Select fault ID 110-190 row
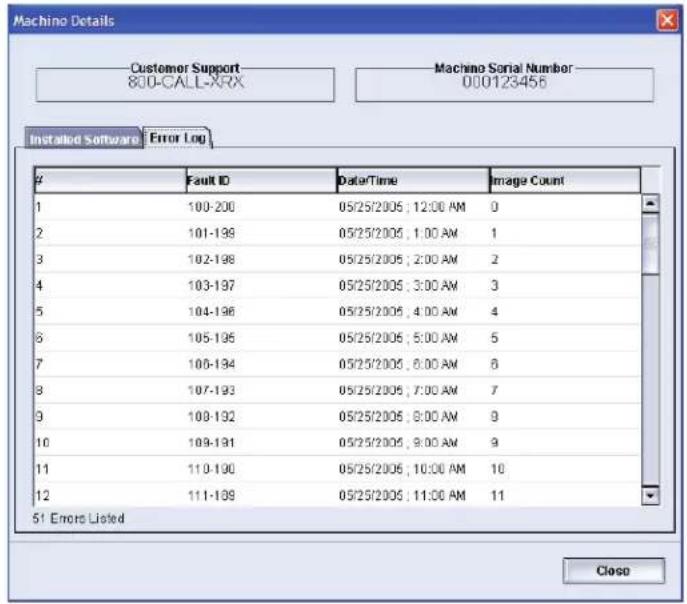 click(337, 469)
